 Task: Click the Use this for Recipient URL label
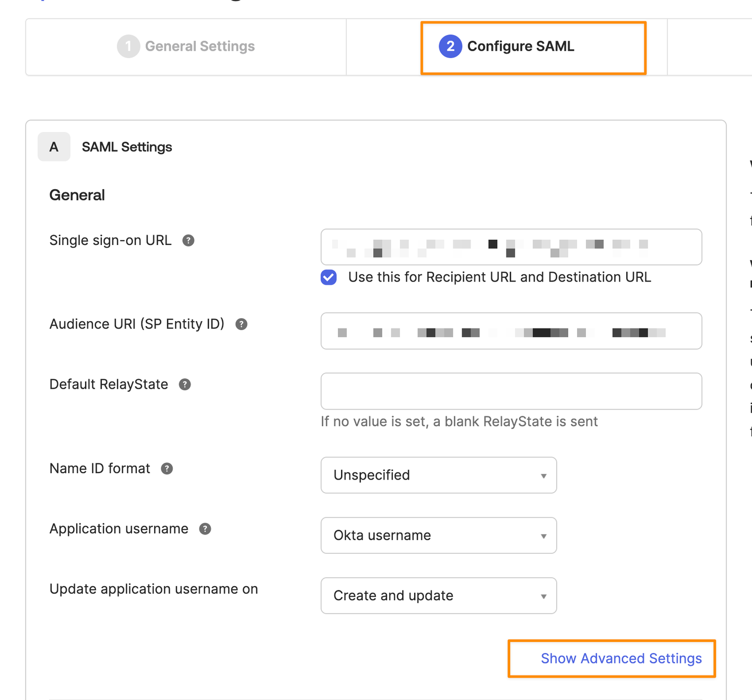(499, 277)
